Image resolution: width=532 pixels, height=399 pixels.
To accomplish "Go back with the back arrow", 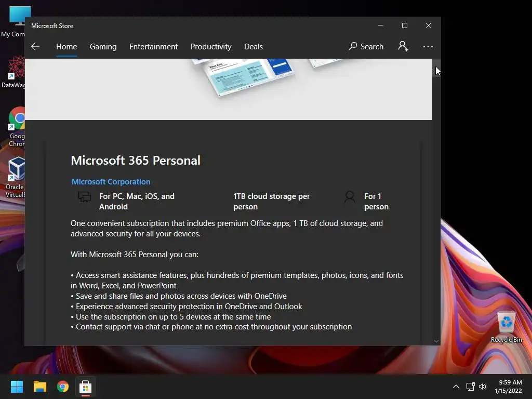I will 35,46.
